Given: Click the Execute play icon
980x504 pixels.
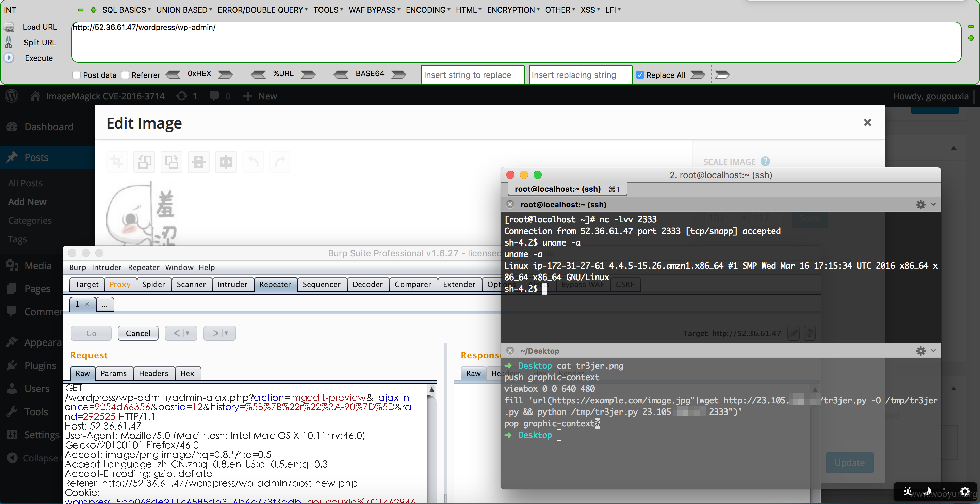Looking at the screenshot, I should (x=9, y=58).
